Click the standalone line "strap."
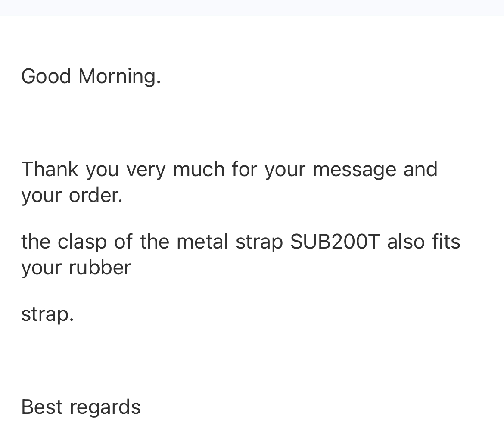Image resolution: width=504 pixels, height=432 pixels. [x=47, y=314]
